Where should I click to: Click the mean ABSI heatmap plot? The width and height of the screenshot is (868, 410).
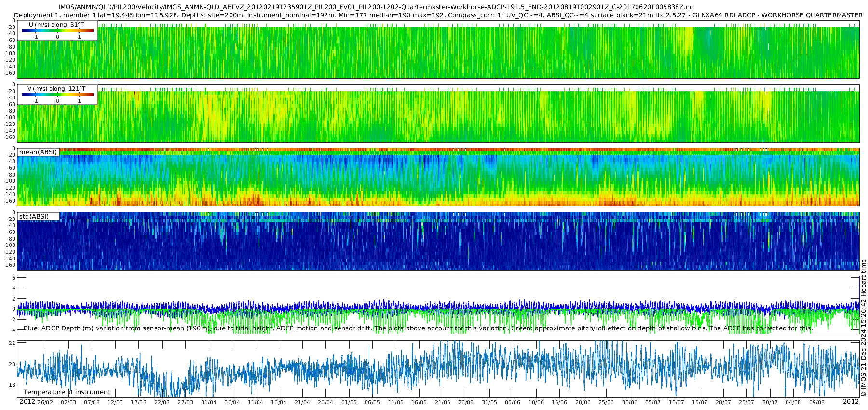(438, 178)
